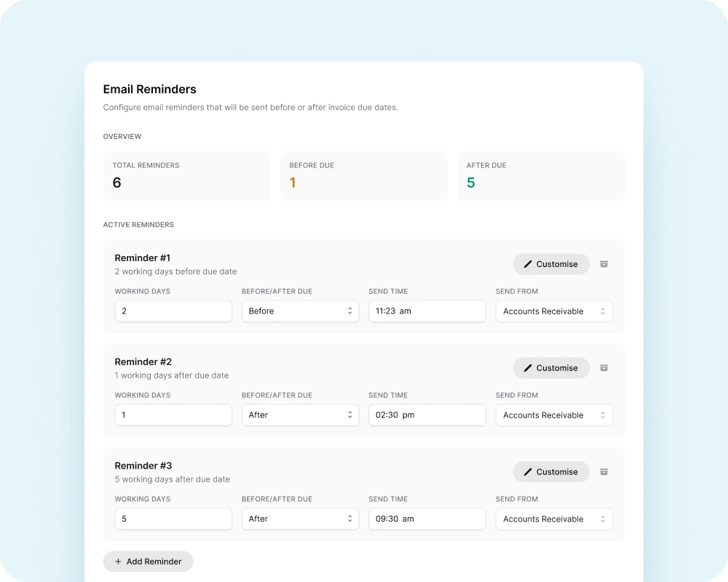
Task: Open Before/After Due dropdown in Reminder #1
Action: coord(300,311)
